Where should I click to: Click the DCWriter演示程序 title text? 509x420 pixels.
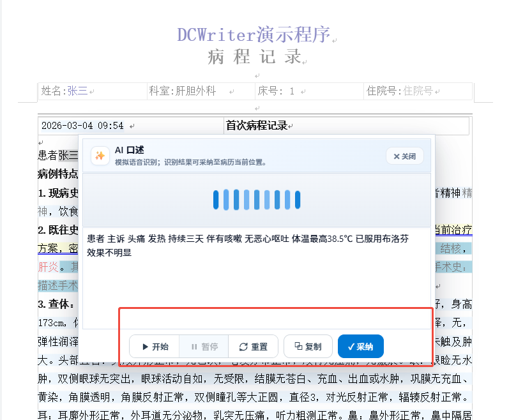(254, 34)
